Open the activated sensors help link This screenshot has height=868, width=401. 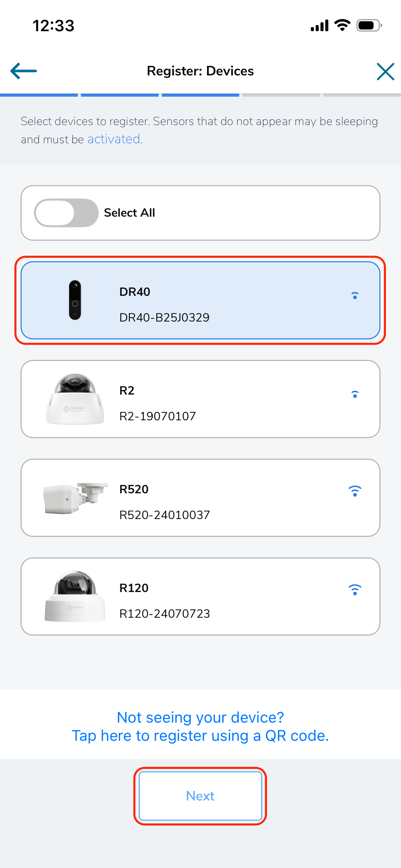click(113, 139)
